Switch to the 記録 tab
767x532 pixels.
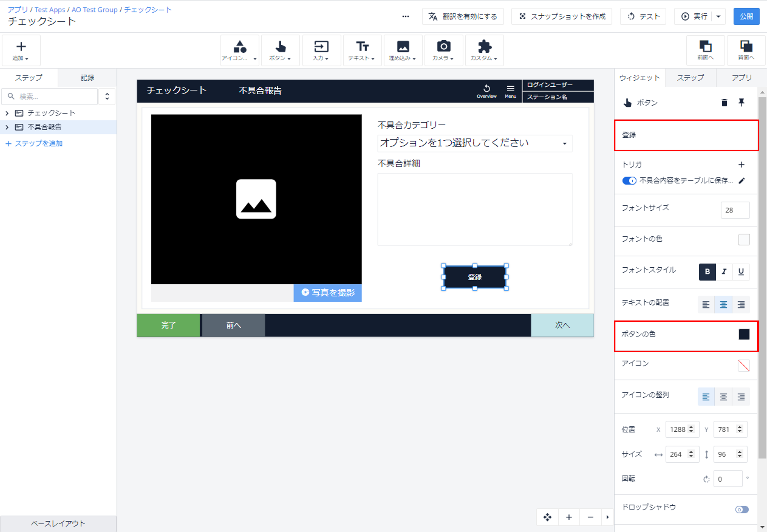(87, 78)
